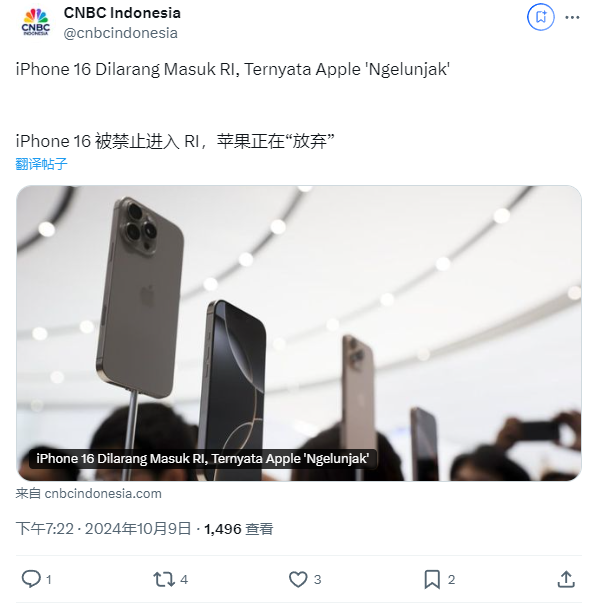The width and height of the screenshot is (597, 603).
Task: Select the Indonesian headline text of the post
Action: coord(233,70)
